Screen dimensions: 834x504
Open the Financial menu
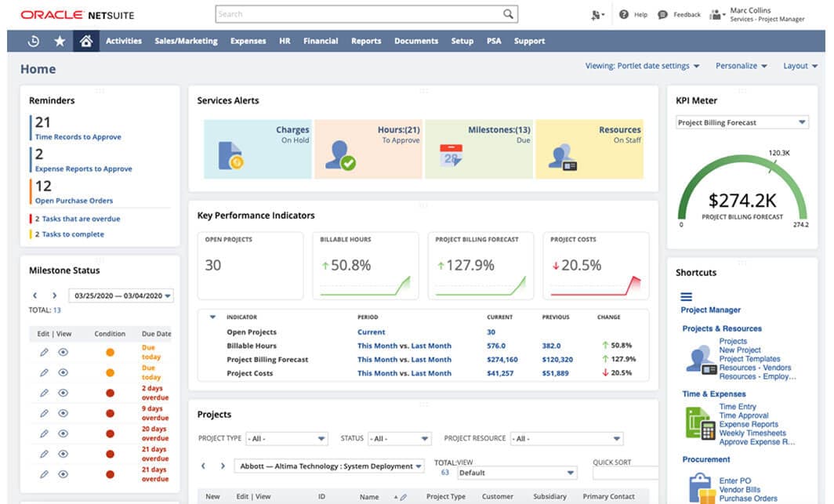[x=321, y=41]
